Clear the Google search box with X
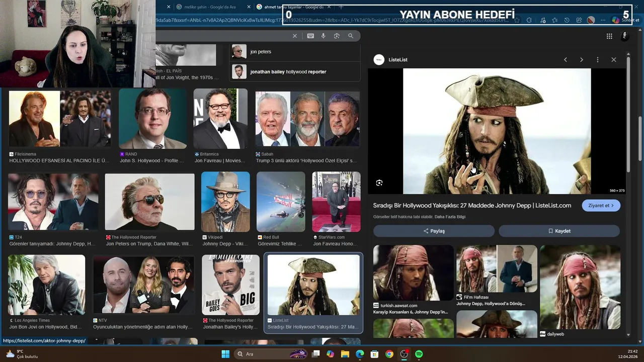The height and width of the screenshot is (362, 644). point(295,36)
